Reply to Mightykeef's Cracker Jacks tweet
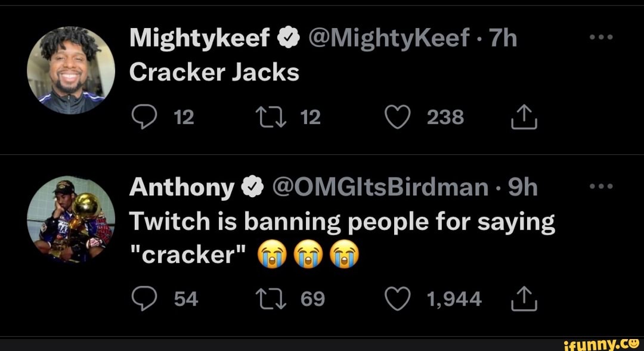The image size is (644, 351). click(143, 117)
